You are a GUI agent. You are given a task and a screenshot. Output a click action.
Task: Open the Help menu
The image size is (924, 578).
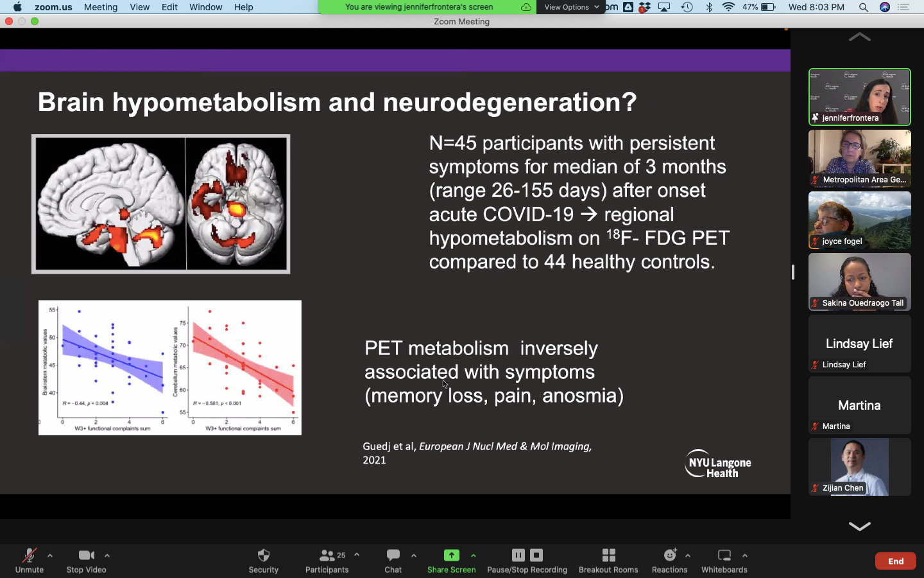point(244,7)
